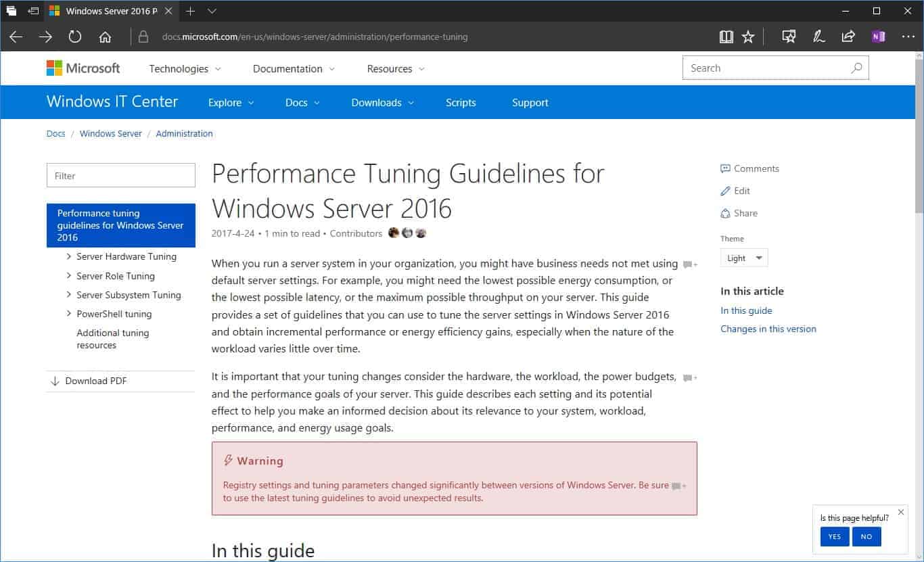
Task: Open the Light theme dropdown
Action: click(x=744, y=258)
